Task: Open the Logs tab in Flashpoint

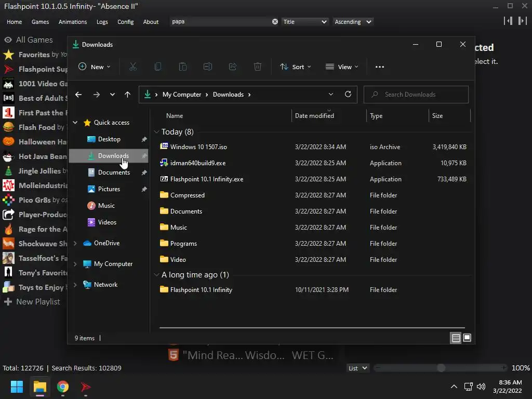Action: (102, 22)
